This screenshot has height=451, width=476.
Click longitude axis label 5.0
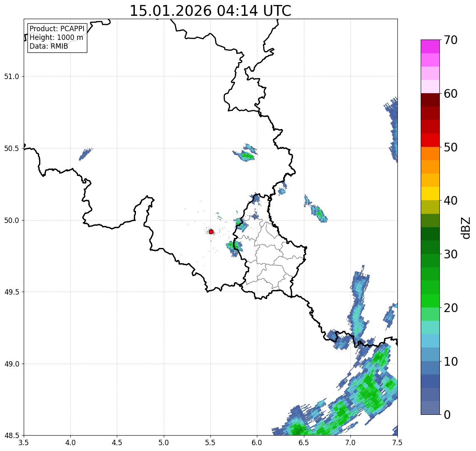pos(164,443)
